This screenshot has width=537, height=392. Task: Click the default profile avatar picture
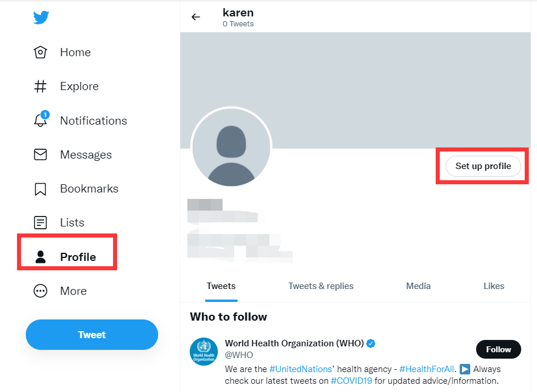point(231,147)
